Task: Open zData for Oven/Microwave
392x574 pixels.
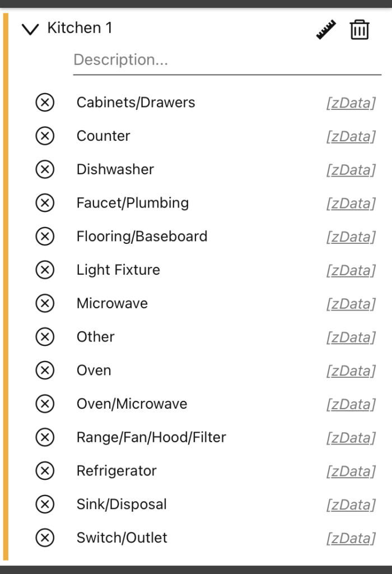Action: pyautogui.click(x=351, y=404)
